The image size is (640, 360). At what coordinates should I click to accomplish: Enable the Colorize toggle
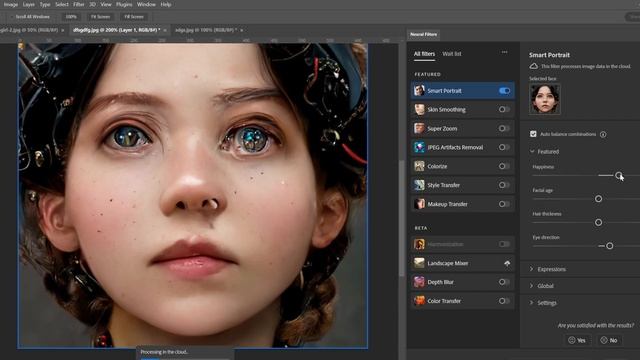(x=504, y=166)
